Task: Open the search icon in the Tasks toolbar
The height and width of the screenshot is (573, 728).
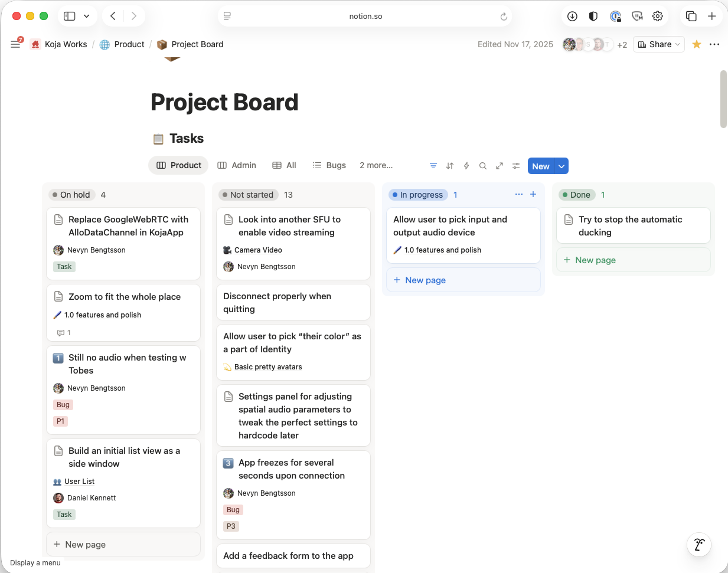Action: 483,166
